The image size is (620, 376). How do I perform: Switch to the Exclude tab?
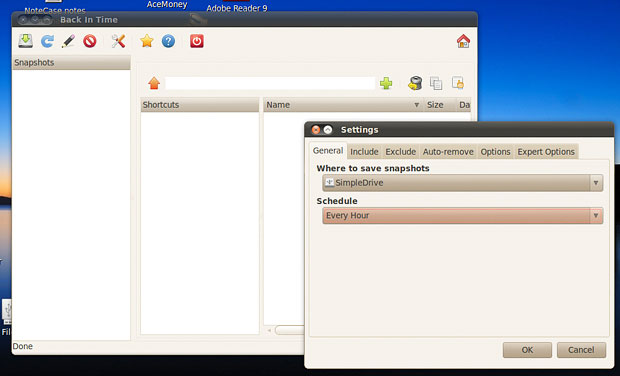[x=401, y=152]
